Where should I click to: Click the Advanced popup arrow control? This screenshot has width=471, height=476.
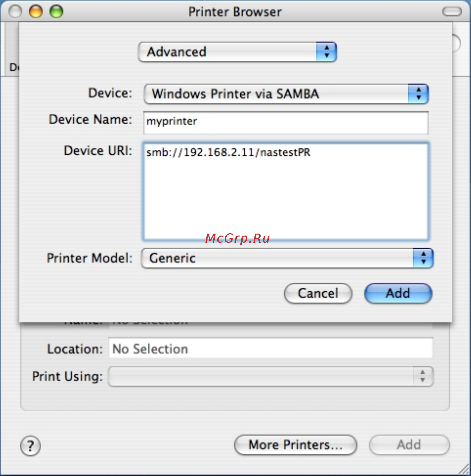pos(327,52)
